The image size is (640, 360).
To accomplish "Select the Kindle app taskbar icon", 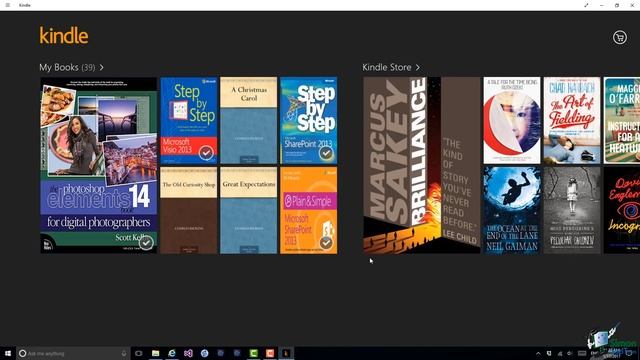I will point(286,353).
